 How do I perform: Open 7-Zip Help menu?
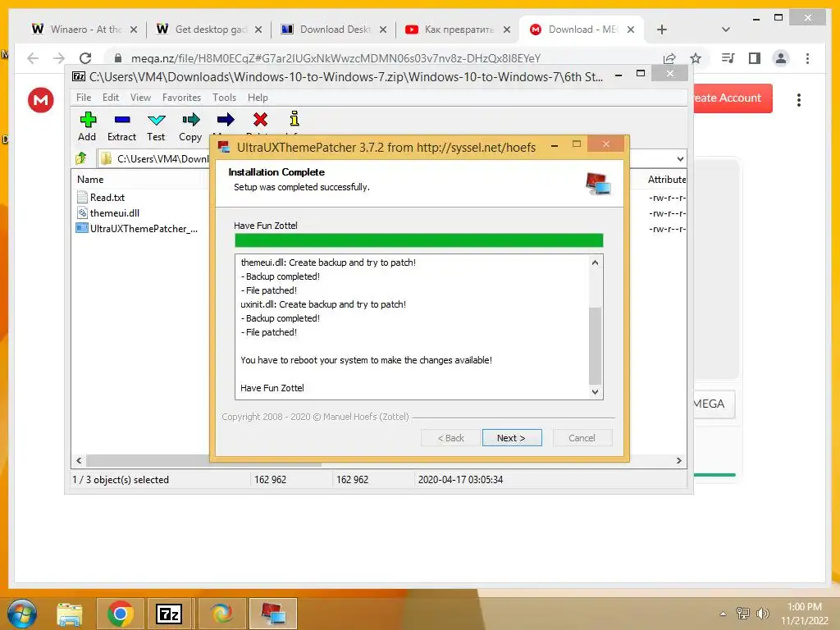pos(258,98)
